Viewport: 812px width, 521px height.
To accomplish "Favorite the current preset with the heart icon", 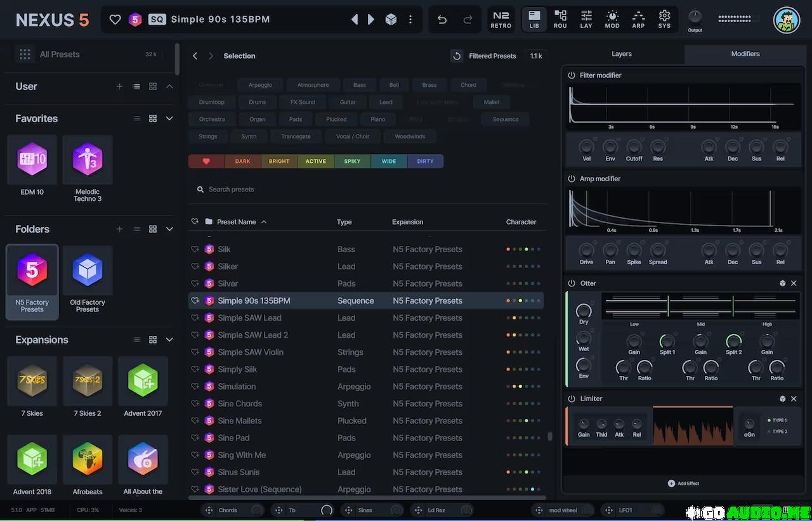I will (x=115, y=20).
